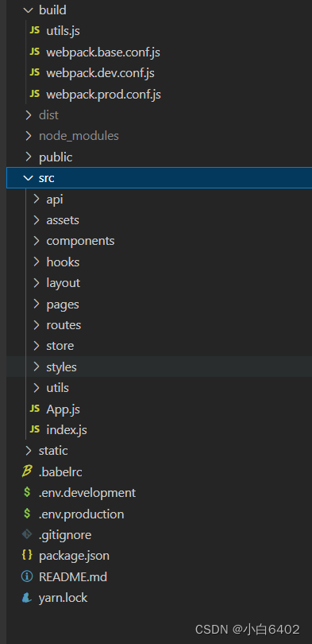The height and width of the screenshot is (644, 312).
Task: Select the api folder name
Action: pyautogui.click(x=55, y=200)
